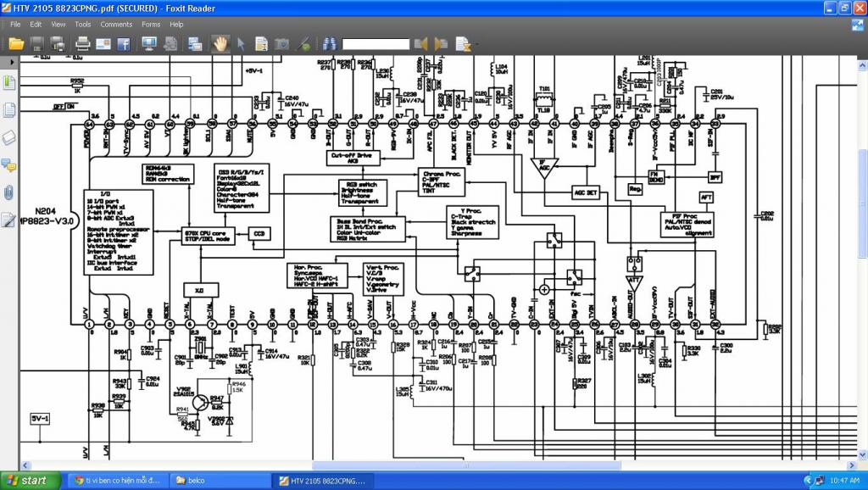
Task: Open the View menu
Action: coord(58,25)
